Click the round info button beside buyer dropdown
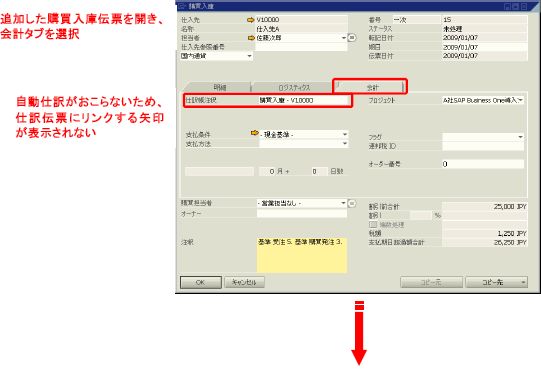The height and width of the screenshot is (369, 541). coord(352,204)
